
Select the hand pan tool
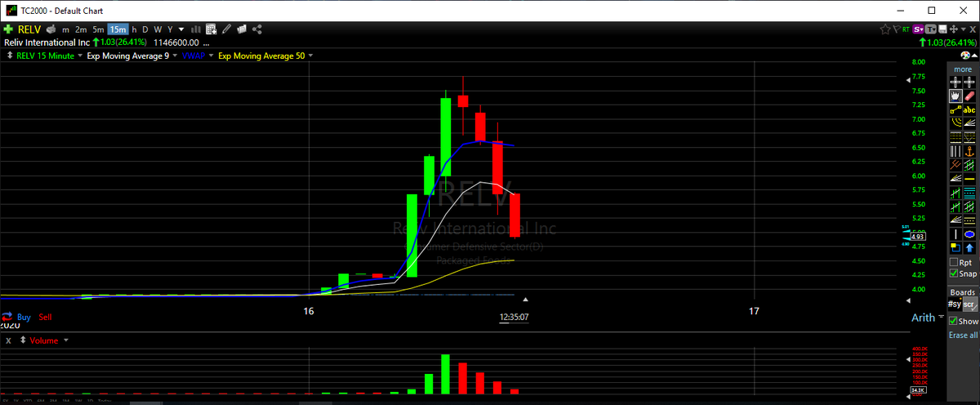click(x=955, y=95)
